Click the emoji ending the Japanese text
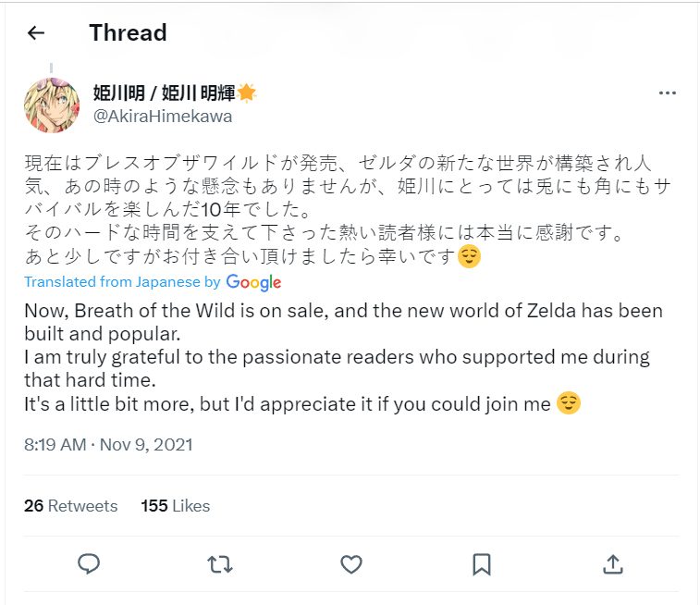Screen dimensions: 700x605 [x=470, y=256]
